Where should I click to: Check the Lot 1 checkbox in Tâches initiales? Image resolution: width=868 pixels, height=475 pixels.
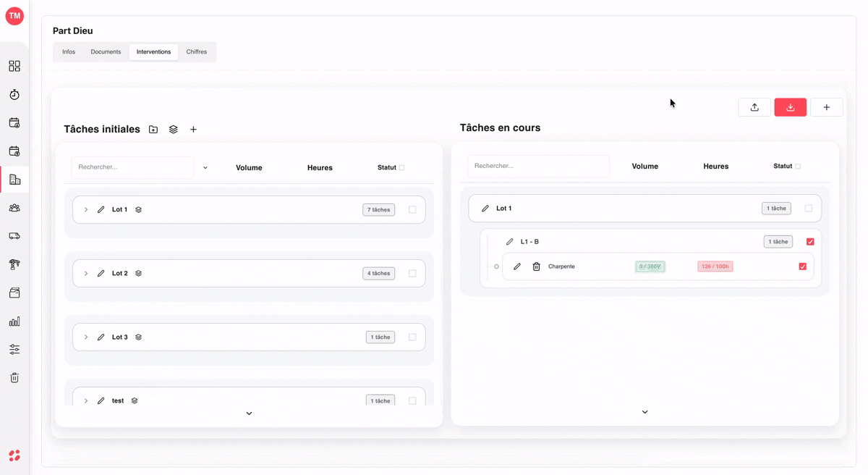pos(412,210)
